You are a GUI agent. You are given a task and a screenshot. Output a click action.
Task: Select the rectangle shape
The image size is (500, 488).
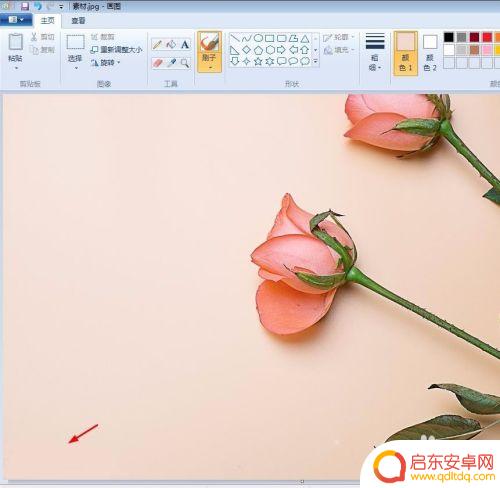(270, 38)
